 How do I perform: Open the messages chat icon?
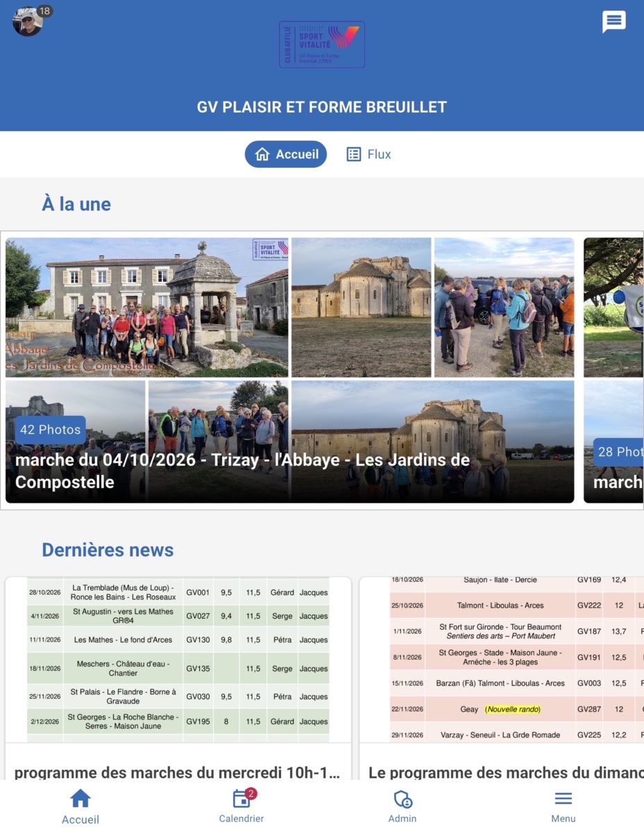pos(613,22)
